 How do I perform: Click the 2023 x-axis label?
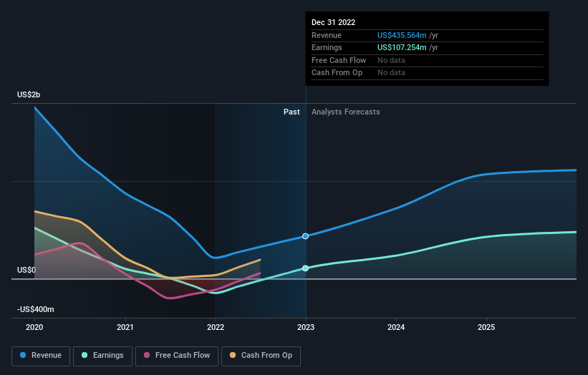(x=306, y=328)
